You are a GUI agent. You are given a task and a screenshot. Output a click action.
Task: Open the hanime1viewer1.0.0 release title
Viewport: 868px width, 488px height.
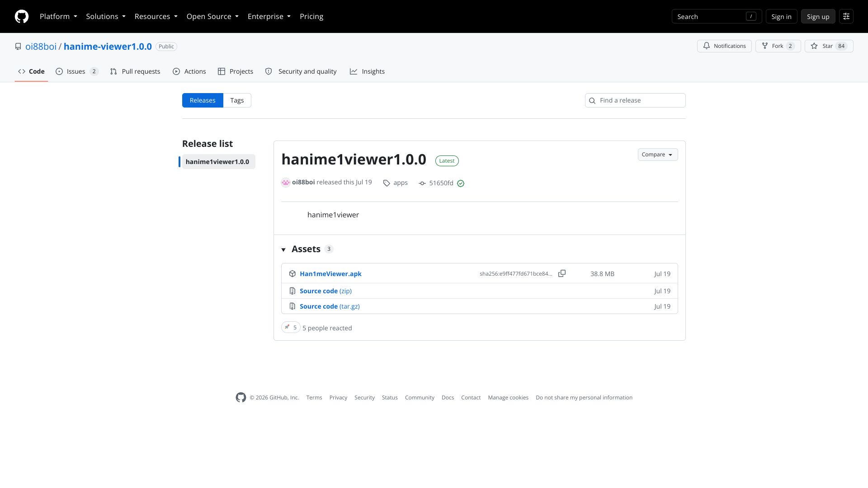[354, 160]
